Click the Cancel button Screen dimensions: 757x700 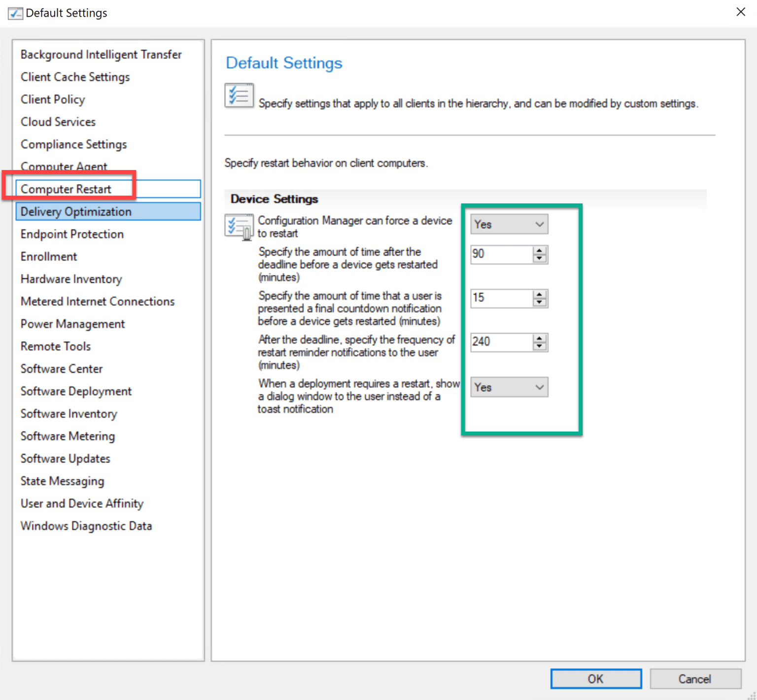pos(695,678)
